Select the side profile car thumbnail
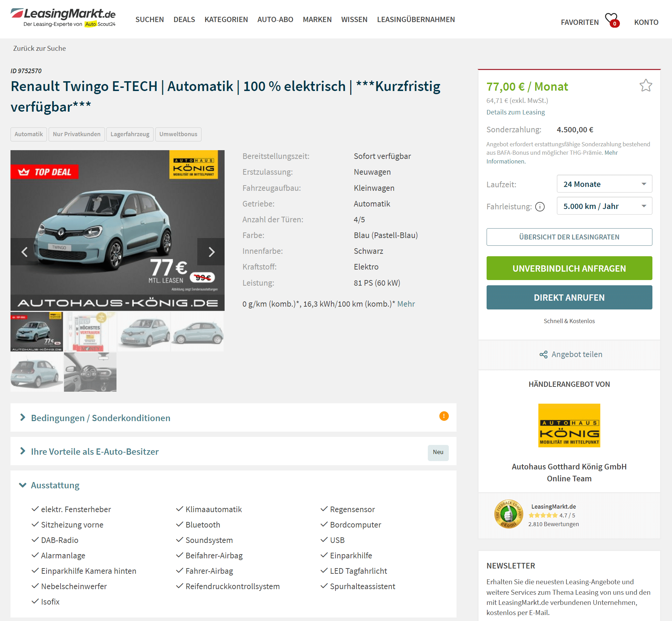This screenshot has height=621, width=672. pos(197,332)
